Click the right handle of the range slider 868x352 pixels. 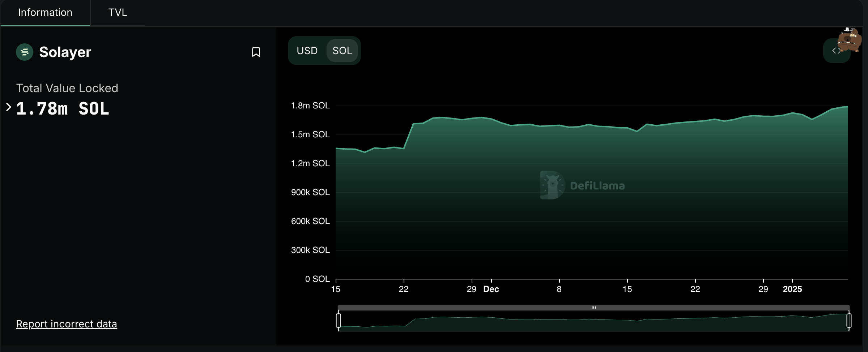coord(849,321)
